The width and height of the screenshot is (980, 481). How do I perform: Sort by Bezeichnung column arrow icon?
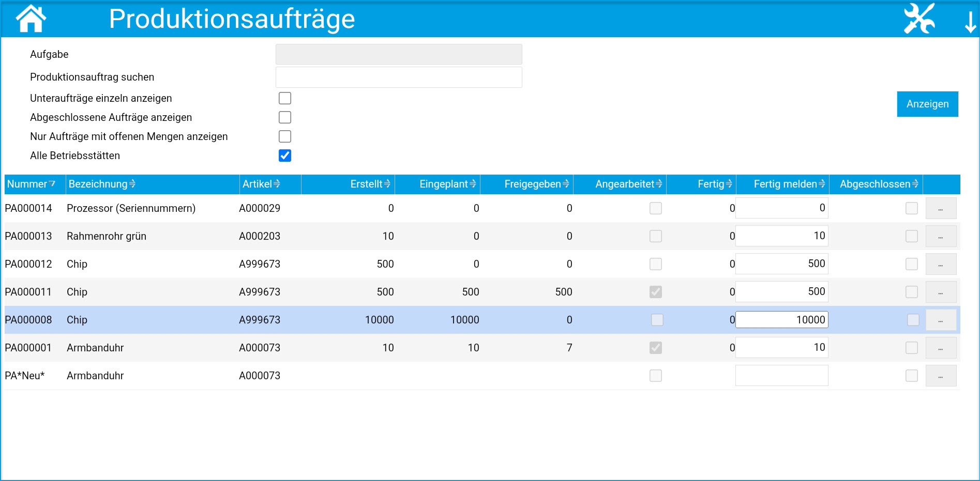tap(132, 184)
